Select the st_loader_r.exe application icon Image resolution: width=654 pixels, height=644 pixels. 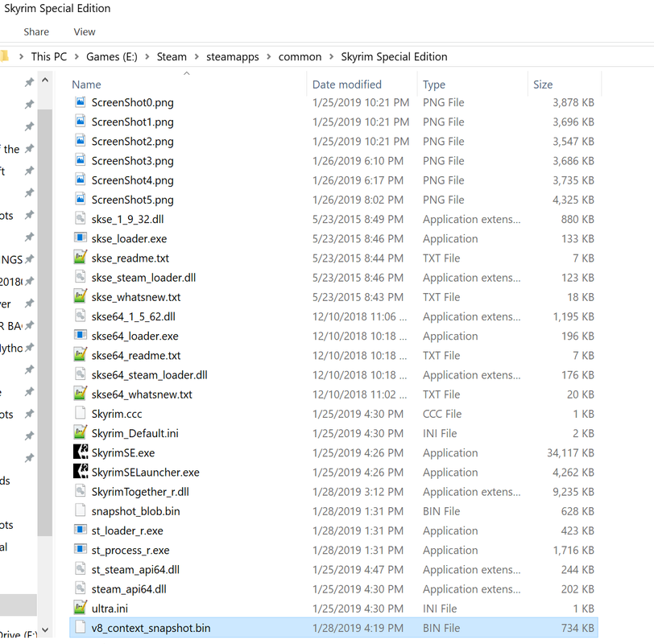click(x=80, y=530)
